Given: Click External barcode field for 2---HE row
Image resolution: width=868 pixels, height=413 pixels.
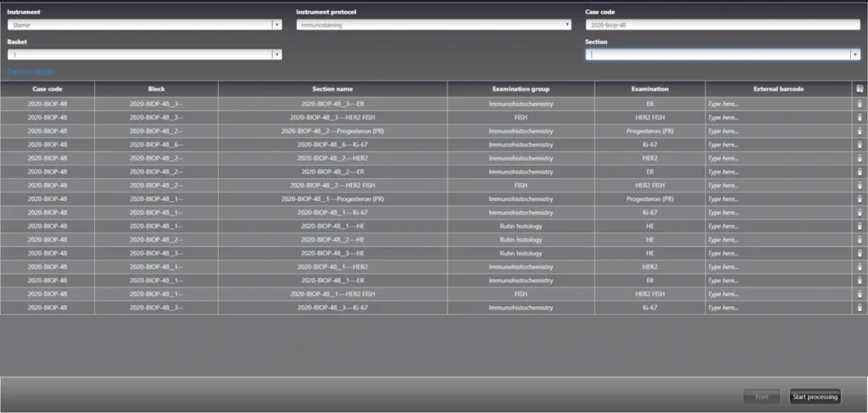Looking at the screenshot, I should point(778,240).
